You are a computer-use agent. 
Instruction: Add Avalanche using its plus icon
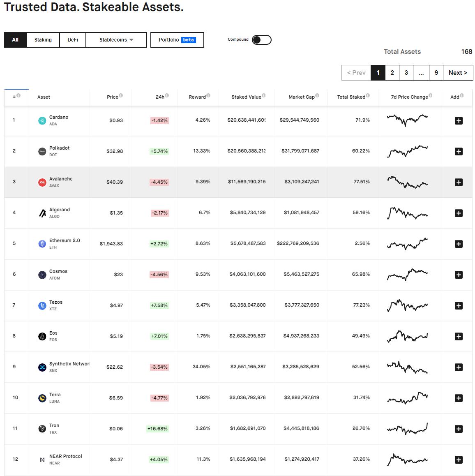[x=458, y=182]
